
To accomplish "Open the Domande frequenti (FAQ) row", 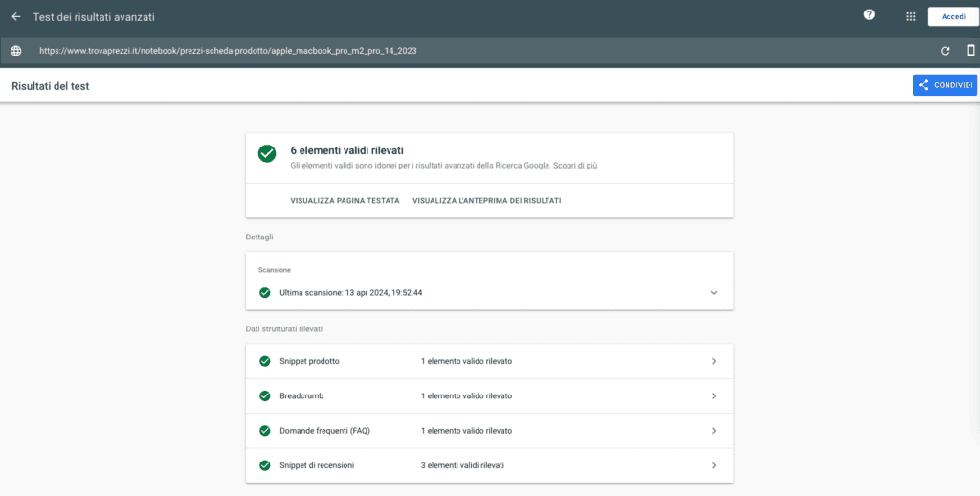I will [x=489, y=431].
